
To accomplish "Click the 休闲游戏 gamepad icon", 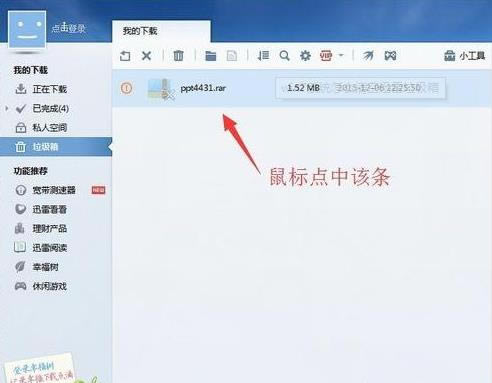I will pos(21,286).
